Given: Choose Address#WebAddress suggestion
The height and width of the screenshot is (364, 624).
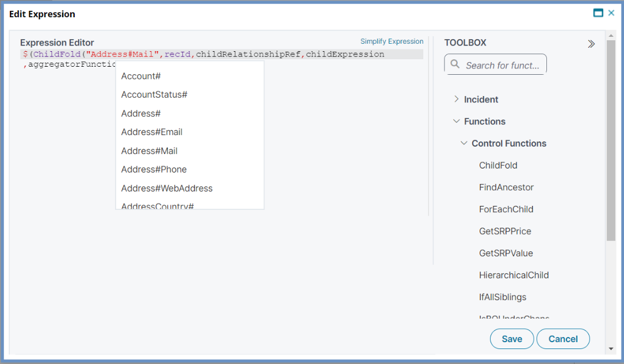Looking at the screenshot, I should (x=167, y=188).
